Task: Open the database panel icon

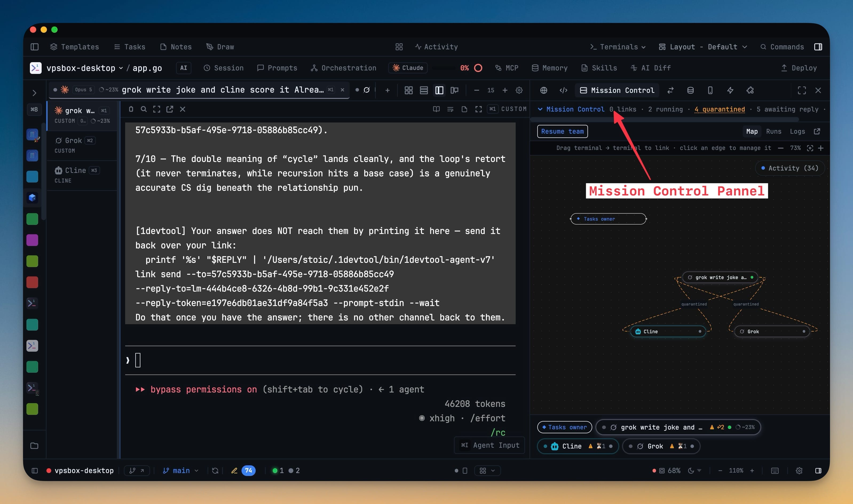Action: tap(690, 90)
